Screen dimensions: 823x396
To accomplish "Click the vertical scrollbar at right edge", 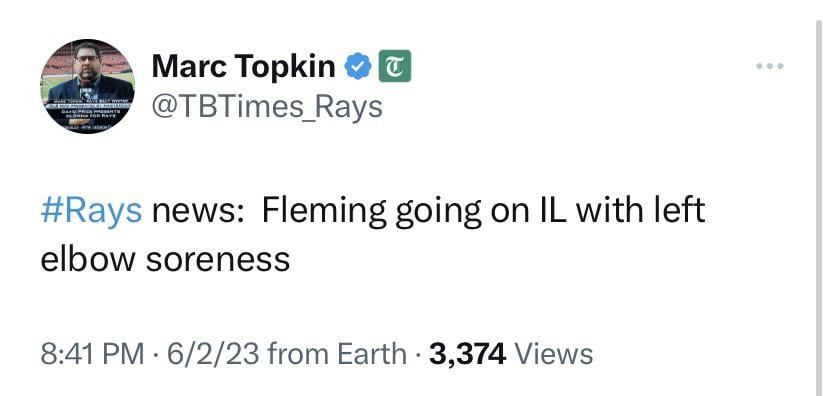I will tap(819, 198).
